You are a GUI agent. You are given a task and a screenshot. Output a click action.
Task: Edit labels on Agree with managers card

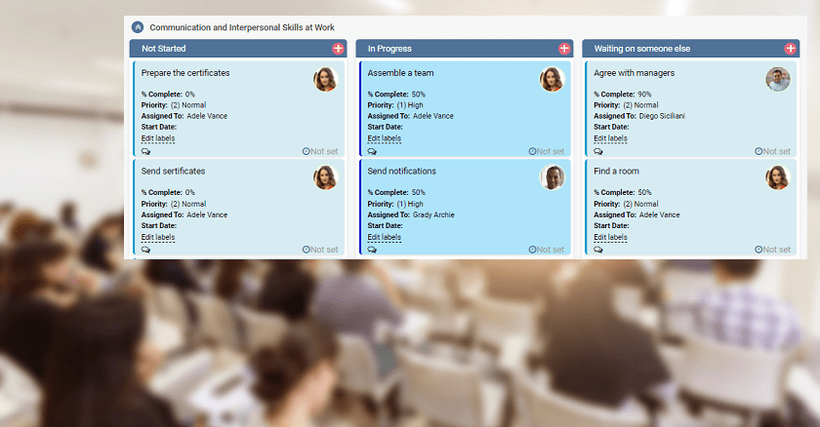coord(610,139)
